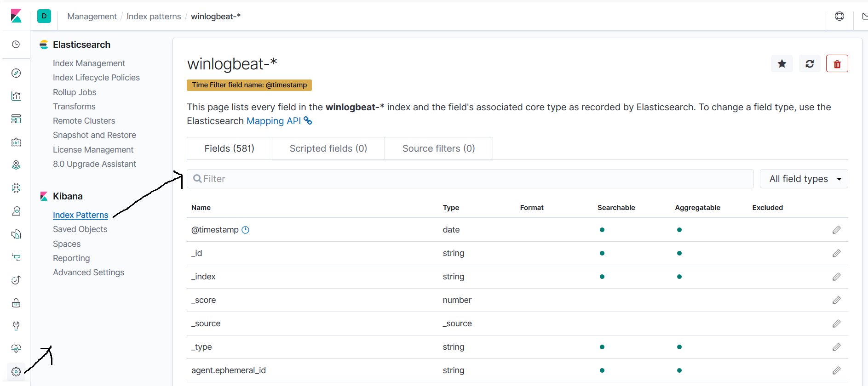Image resolution: width=868 pixels, height=386 pixels.
Task: Edit the _source field
Action: (836, 324)
